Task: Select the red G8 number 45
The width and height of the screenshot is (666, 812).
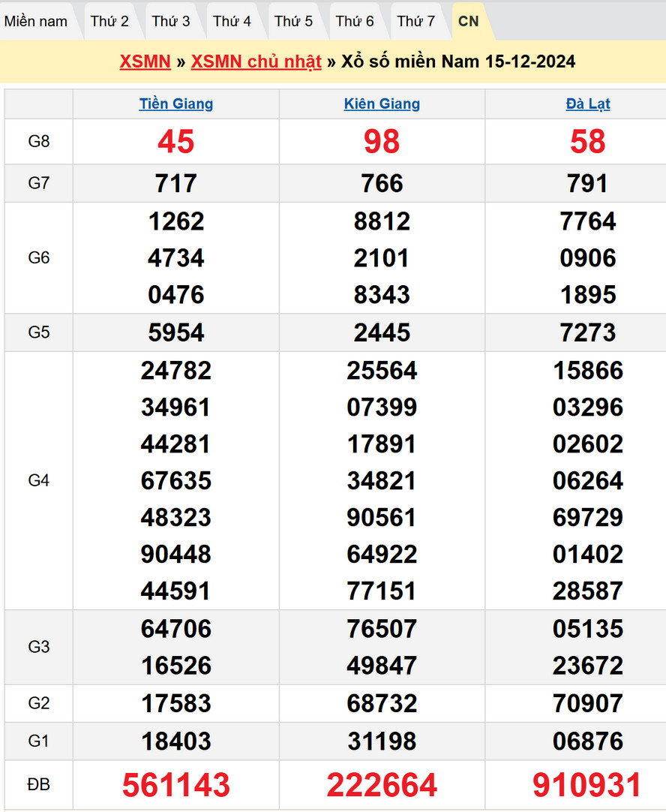Action: pos(176,142)
